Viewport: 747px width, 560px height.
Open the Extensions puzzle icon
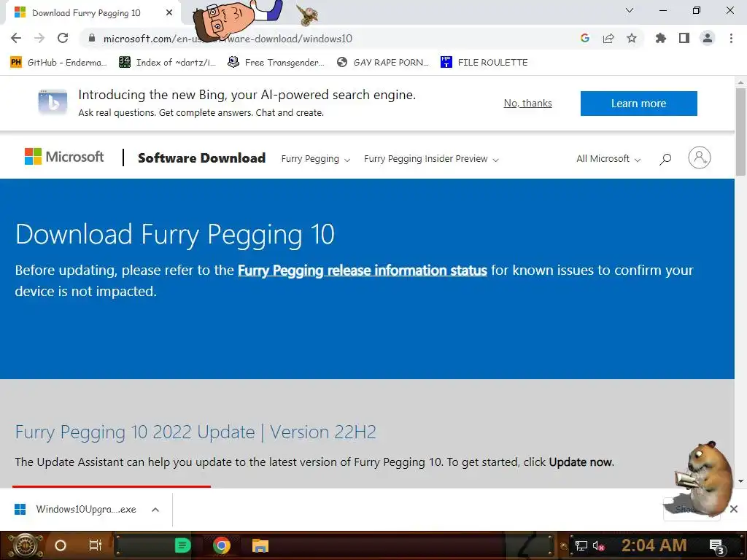point(661,38)
